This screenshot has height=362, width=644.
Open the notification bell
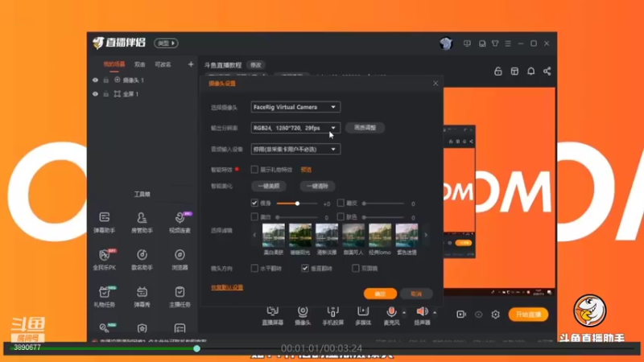click(530, 71)
